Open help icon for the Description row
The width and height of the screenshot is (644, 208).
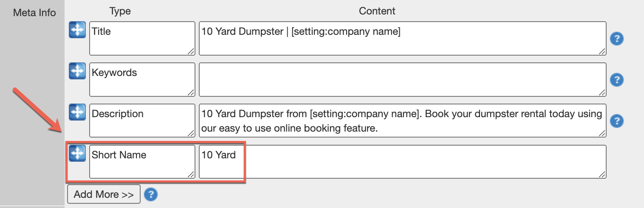point(616,121)
